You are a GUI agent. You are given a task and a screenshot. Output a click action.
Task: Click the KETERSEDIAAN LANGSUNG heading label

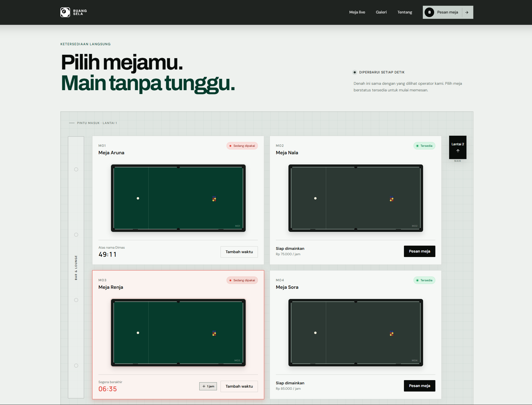click(x=86, y=44)
